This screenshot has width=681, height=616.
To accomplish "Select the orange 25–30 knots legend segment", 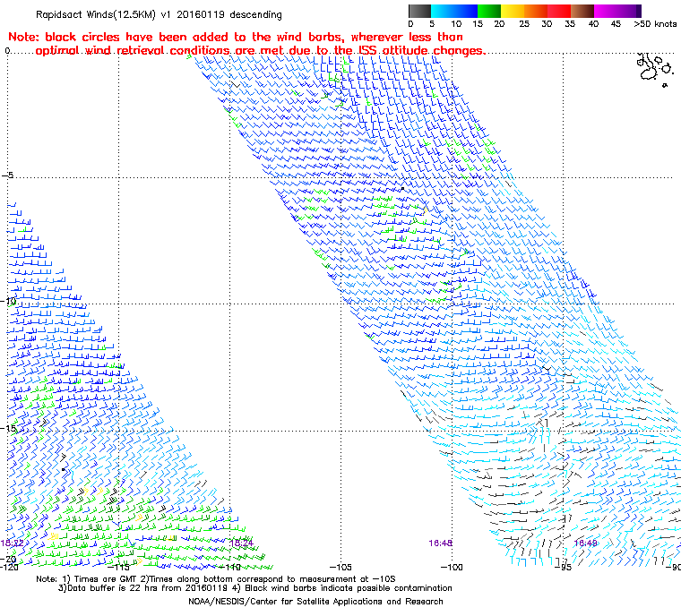I will pos(536,11).
